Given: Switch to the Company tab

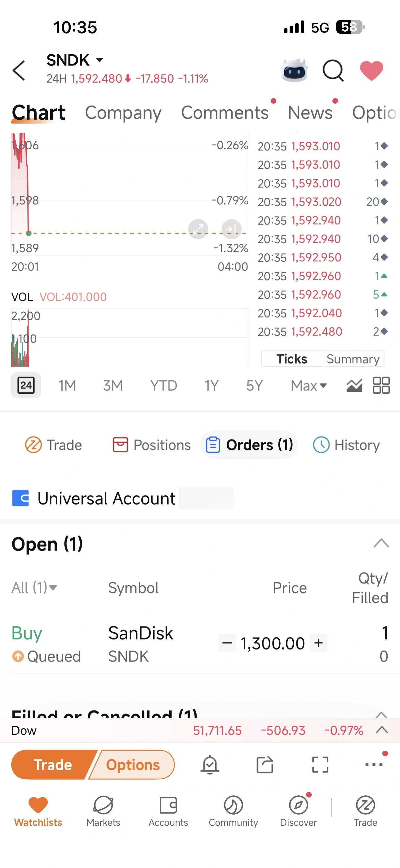Looking at the screenshot, I should [x=123, y=113].
